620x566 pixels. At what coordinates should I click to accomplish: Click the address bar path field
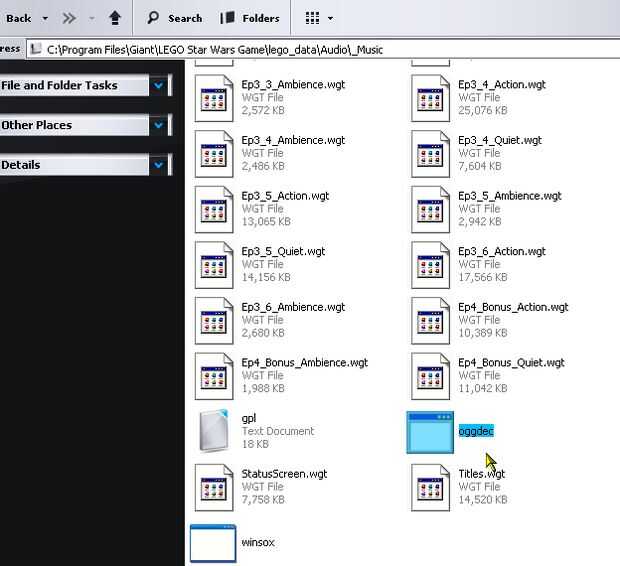323,49
